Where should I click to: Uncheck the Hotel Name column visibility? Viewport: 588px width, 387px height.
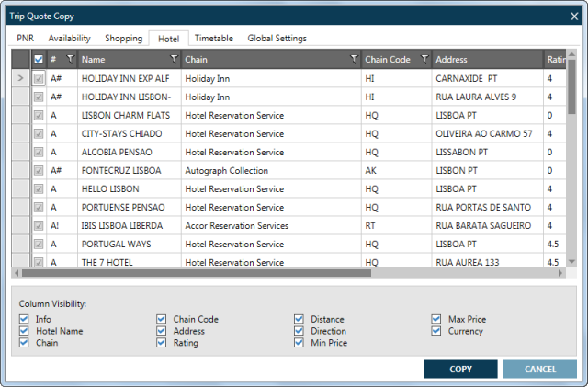[x=24, y=331]
